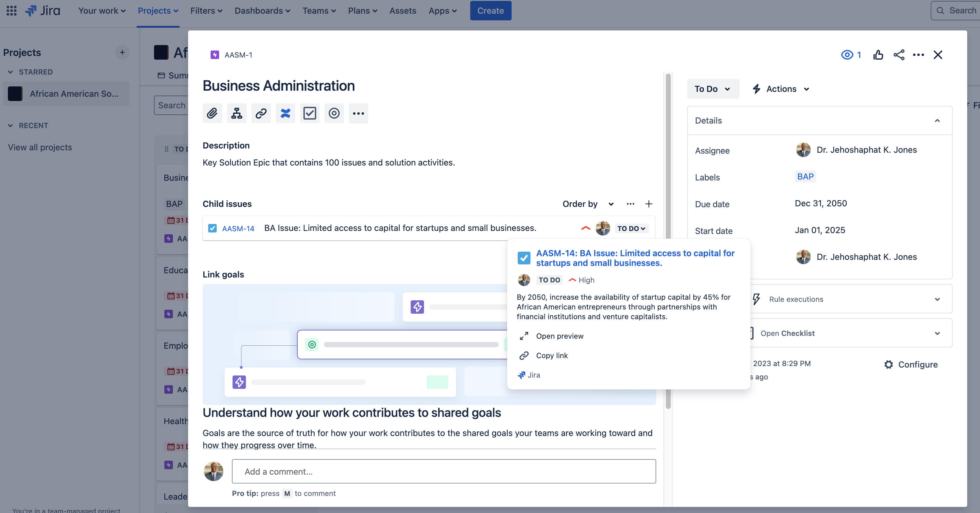Open Plans menu

pos(362,11)
